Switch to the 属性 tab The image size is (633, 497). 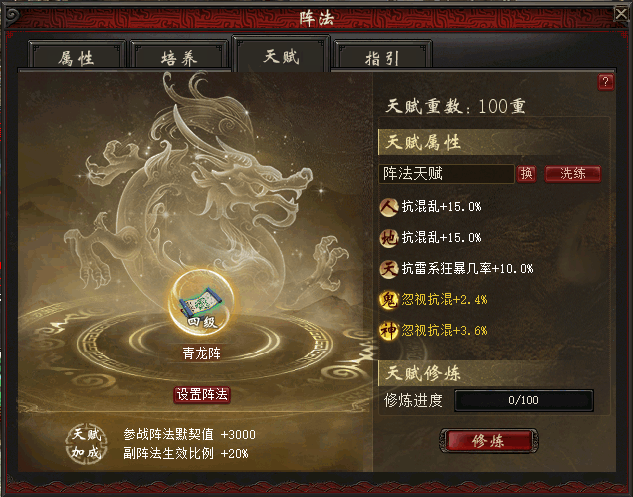76,58
